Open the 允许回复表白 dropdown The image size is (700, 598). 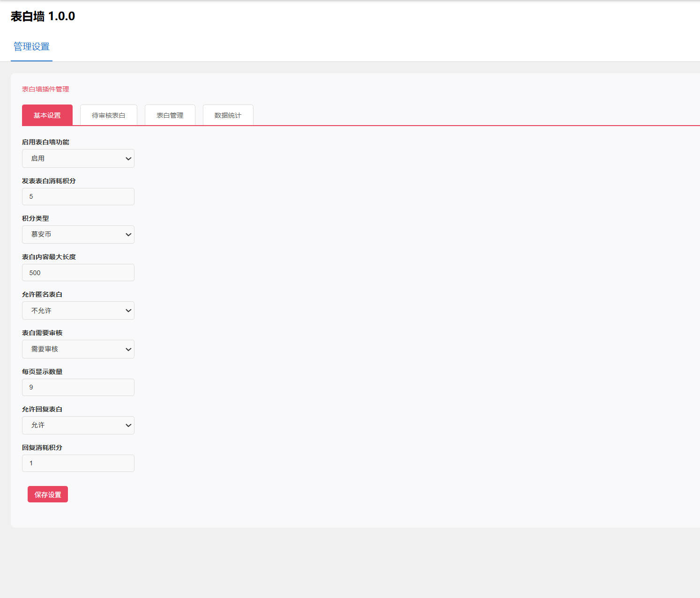78,425
